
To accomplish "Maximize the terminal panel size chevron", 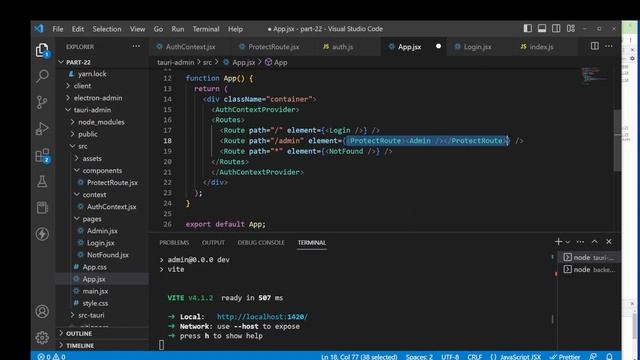I will 595,242.
